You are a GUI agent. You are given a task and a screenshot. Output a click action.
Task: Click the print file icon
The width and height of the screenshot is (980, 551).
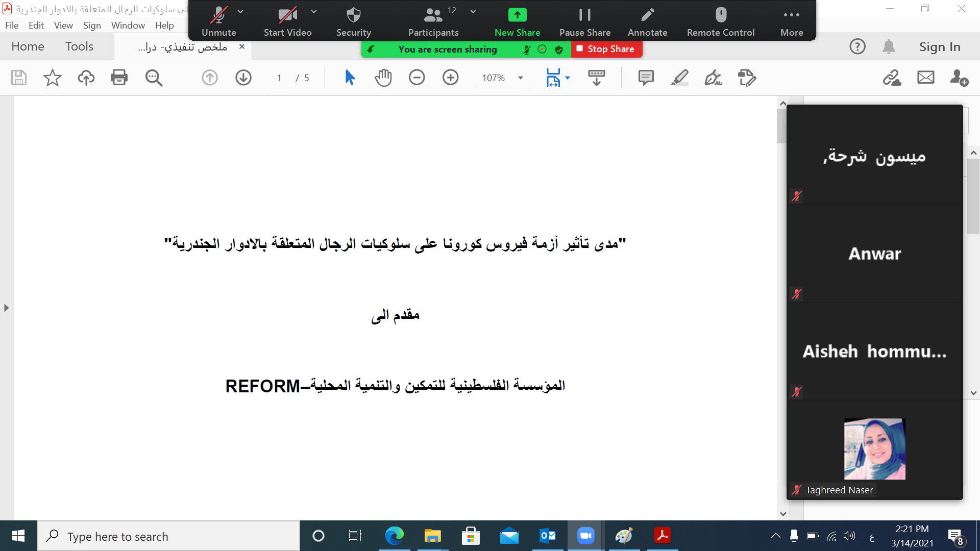pyautogui.click(x=119, y=78)
